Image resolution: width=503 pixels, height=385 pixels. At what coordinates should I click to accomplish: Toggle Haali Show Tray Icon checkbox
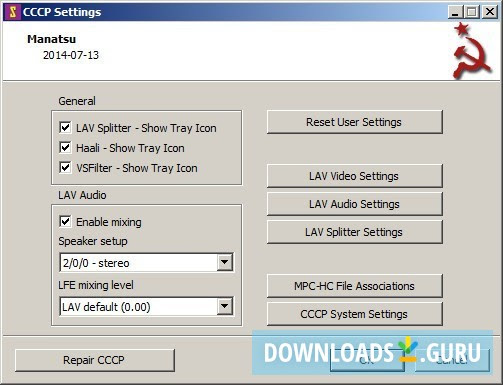click(65, 147)
